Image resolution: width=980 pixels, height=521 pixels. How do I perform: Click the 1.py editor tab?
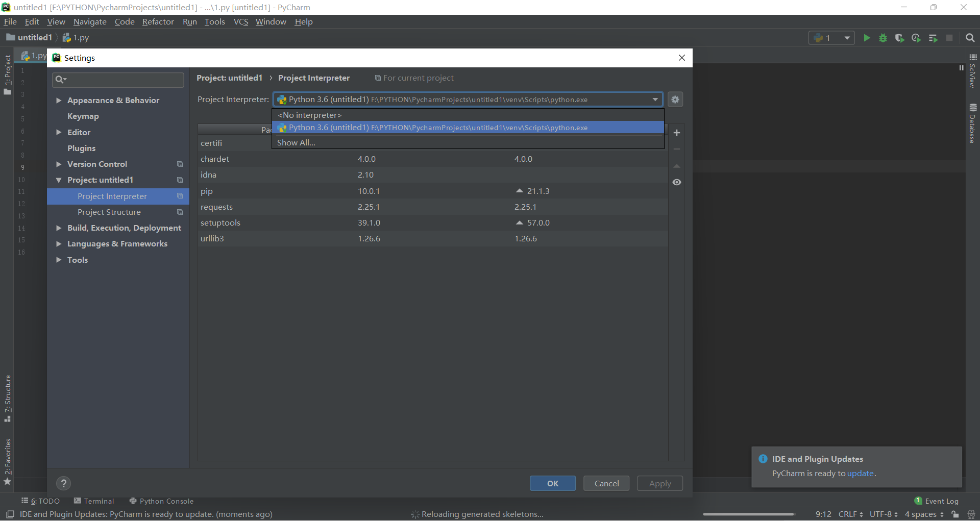tap(33, 56)
